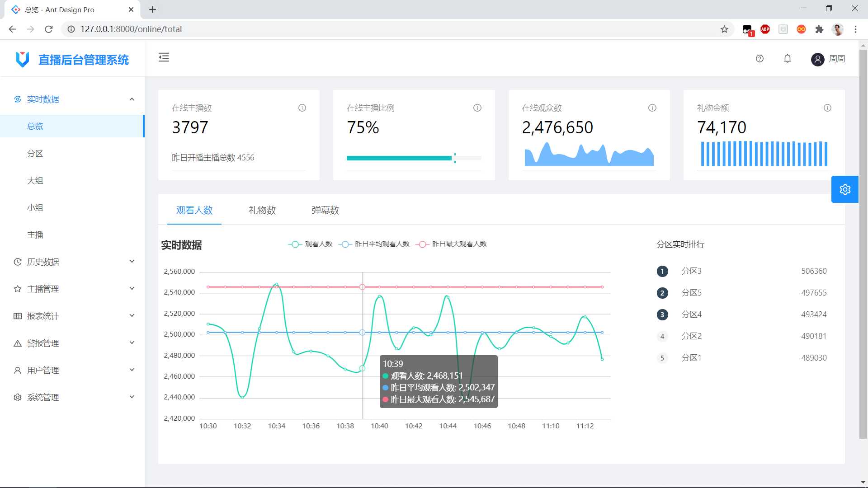Open Chrome's three-dot menu
This screenshot has height=488, width=868.
[x=855, y=29]
